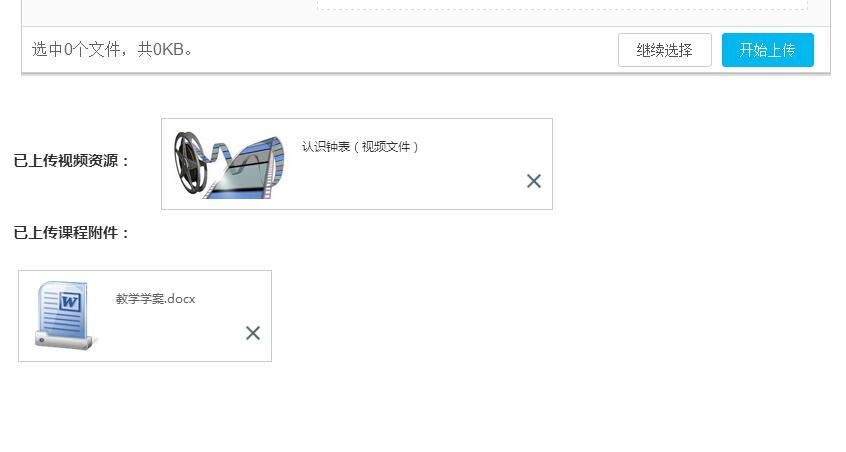Remove the 认识钟表 video with its X
The width and height of the screenshot is (846, 452).
click(534, 181)
